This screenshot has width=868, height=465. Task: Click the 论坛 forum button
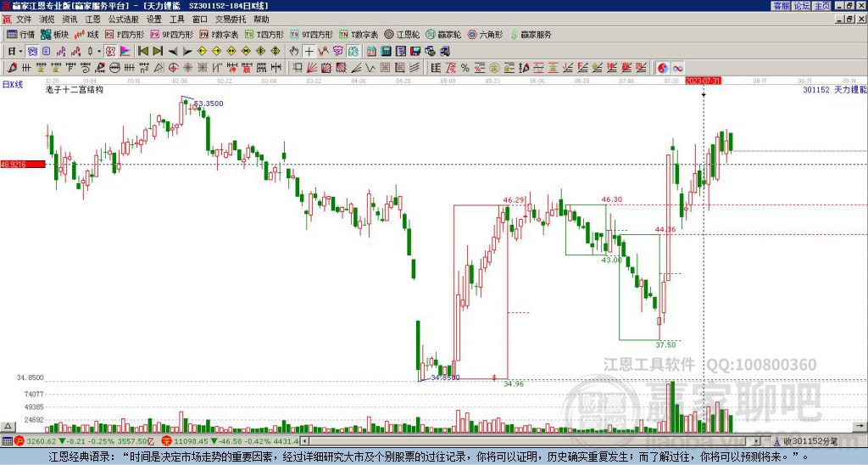pos(802,6)
